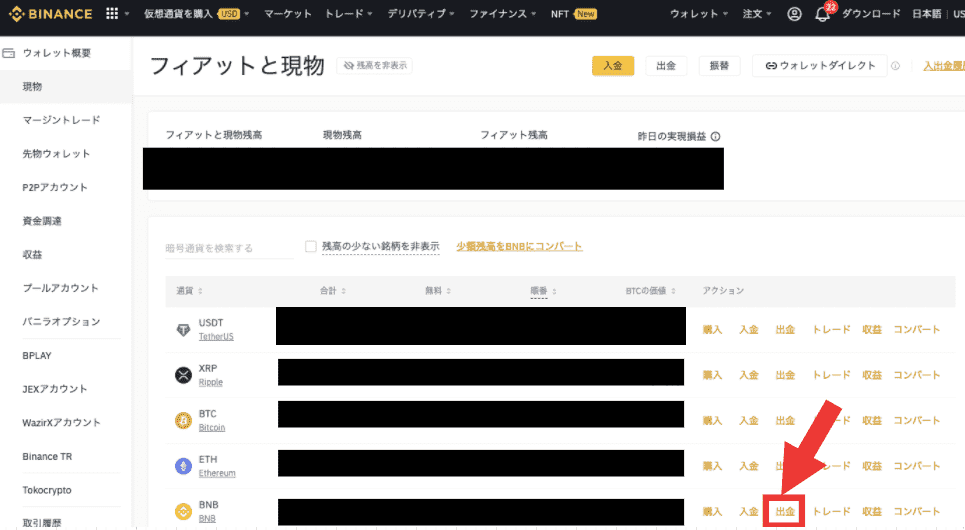This screenshot has width=965, height=530.
Task: Click 収益 in the XRP row
Action: (871, 375)
